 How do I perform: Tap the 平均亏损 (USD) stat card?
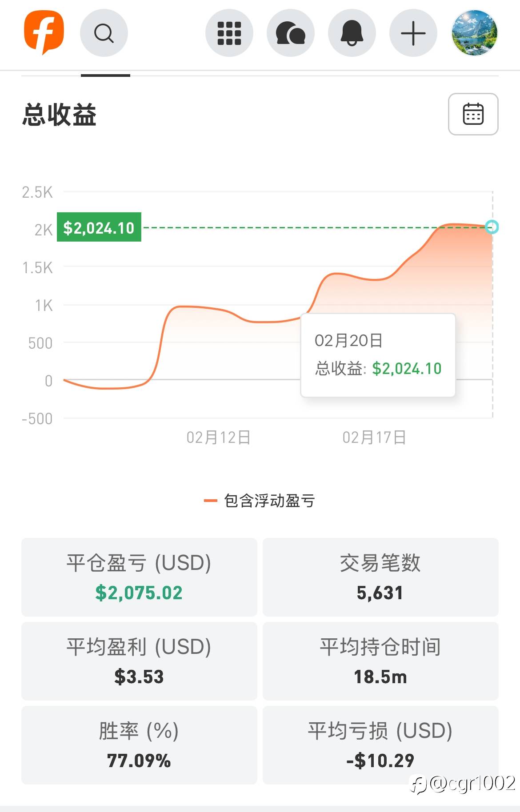380,745
